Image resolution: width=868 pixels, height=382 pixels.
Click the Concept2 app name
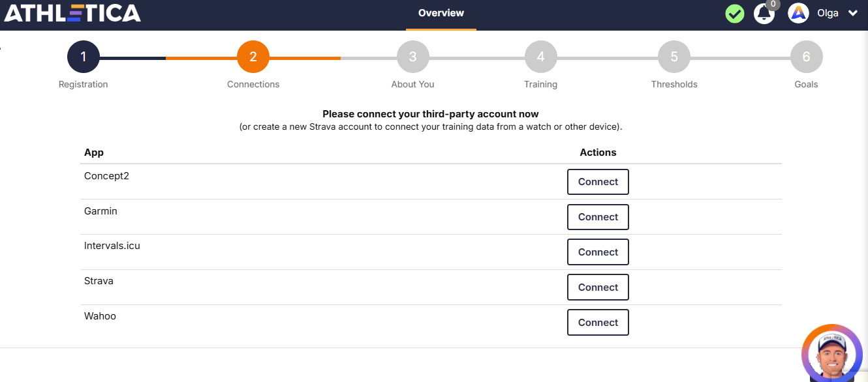click(106, 176)
